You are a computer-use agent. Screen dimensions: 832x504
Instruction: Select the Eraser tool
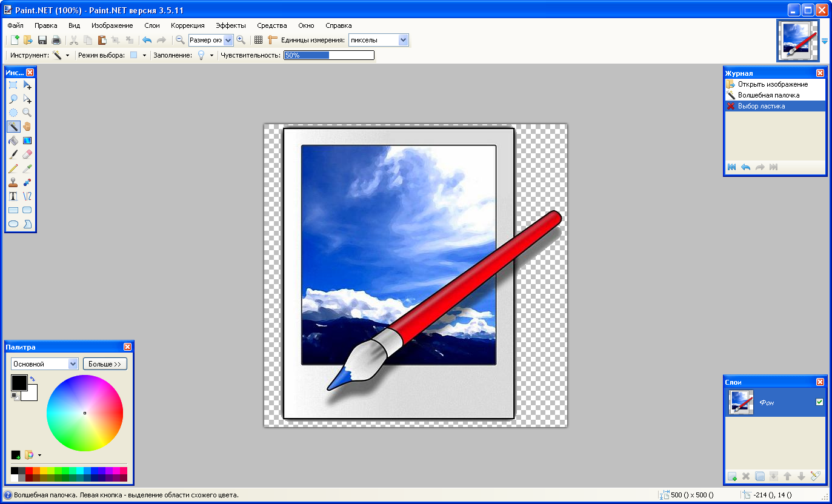click(x=27, y=154)
